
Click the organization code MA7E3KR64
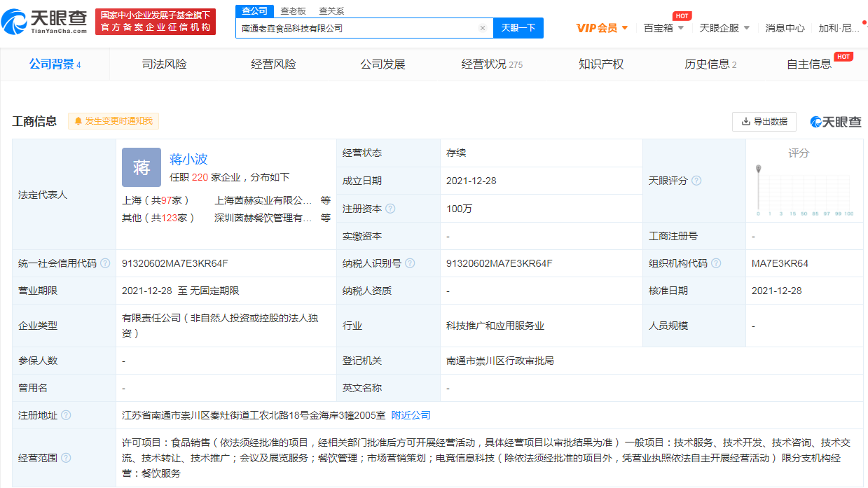pyautogui.click(x=780, y=263)
